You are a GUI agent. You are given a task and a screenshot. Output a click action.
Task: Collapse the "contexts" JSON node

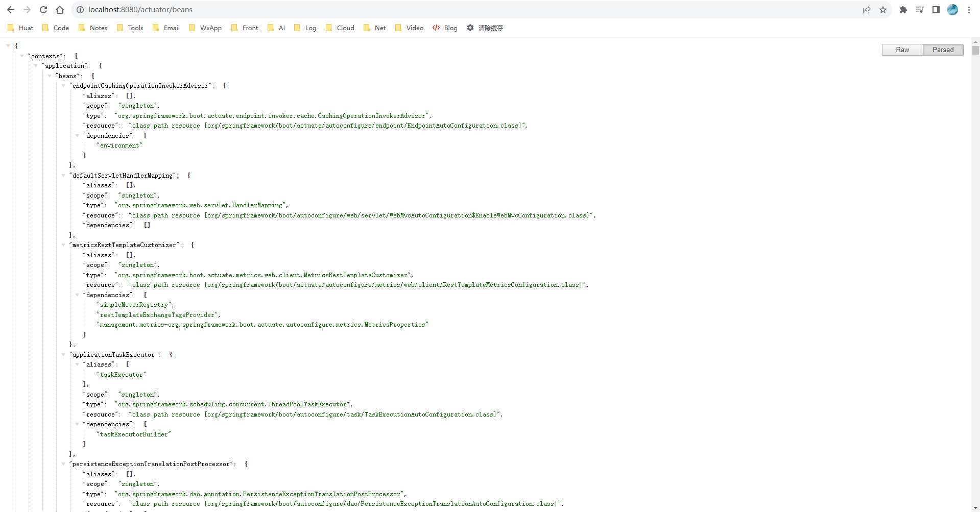(22, 56)
